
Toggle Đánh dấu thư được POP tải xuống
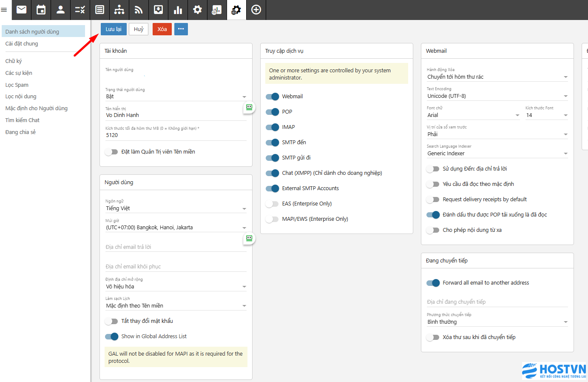[x=433, y=215]
